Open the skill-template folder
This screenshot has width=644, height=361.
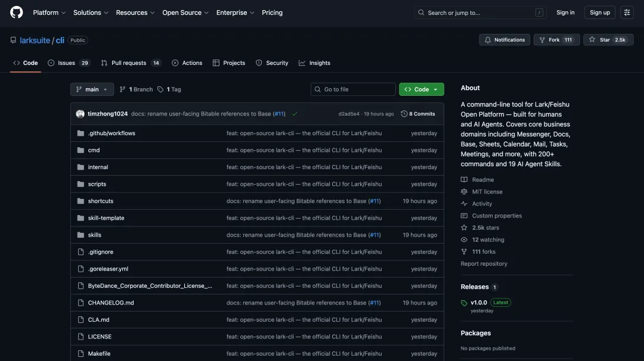point(106,218)
